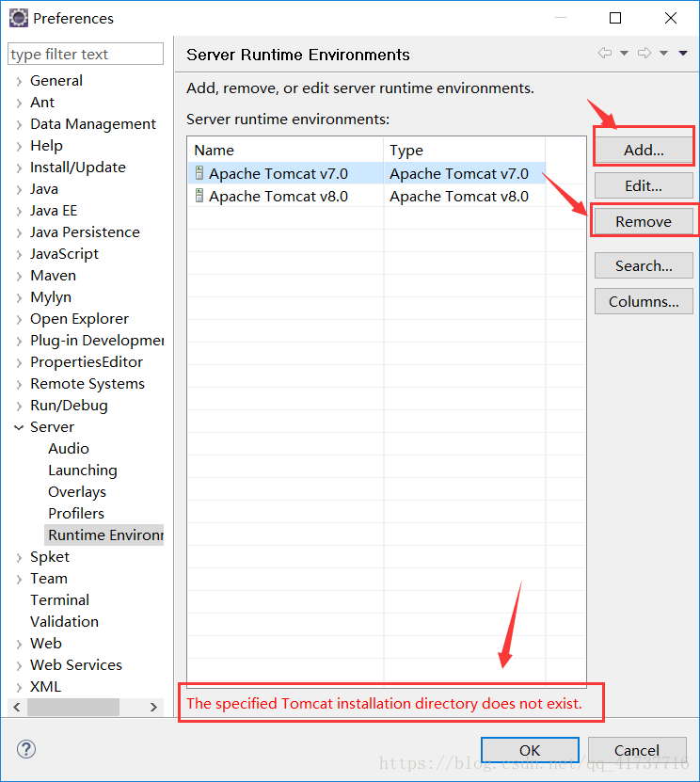
Task: Select Audio under Server
Action: [x=69, y=448]
